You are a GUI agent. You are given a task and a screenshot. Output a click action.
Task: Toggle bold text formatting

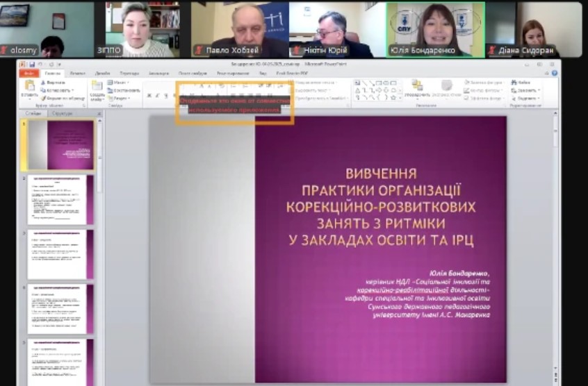(148, 96)
